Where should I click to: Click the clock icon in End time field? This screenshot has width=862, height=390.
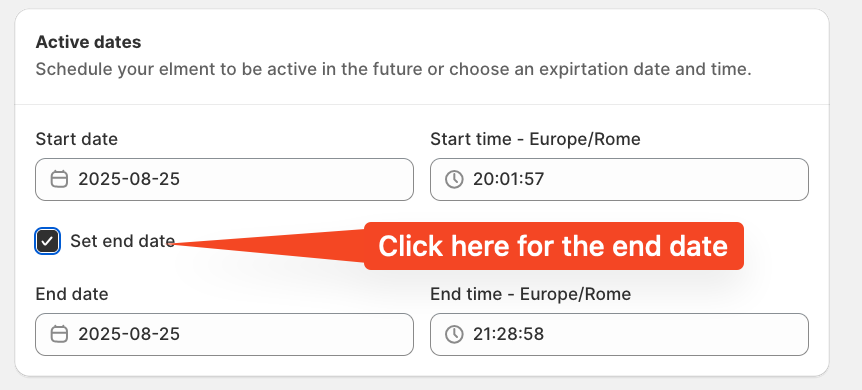(x=454, y=334)
